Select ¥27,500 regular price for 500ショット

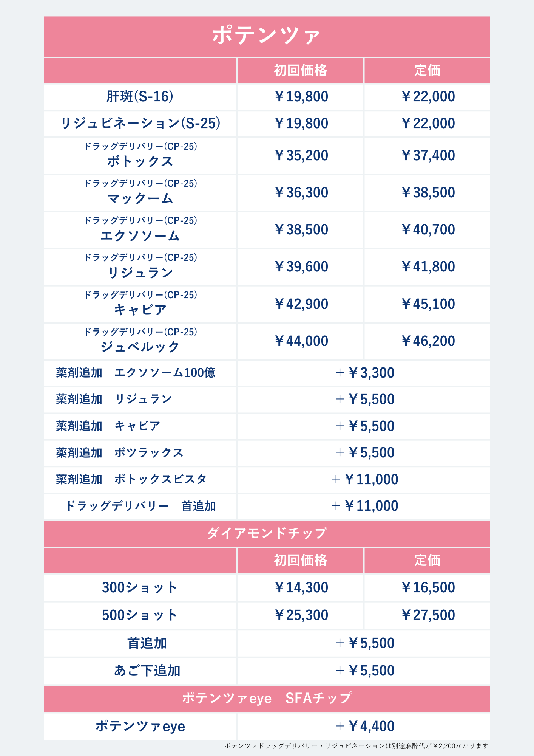point(428,615)
